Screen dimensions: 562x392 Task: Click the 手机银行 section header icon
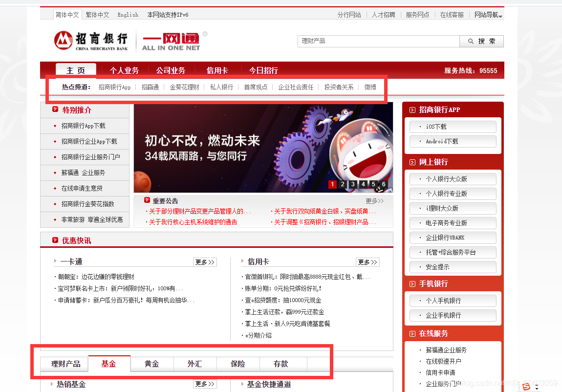[412, 284]
